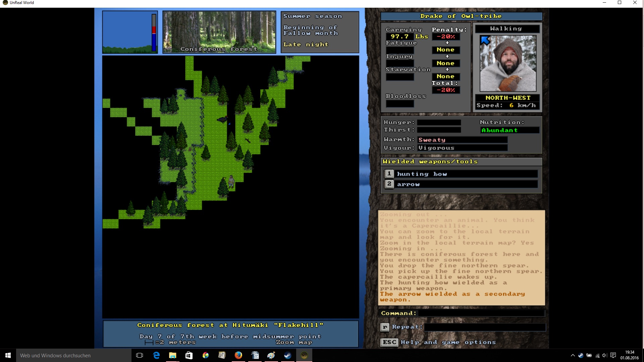Screen dimensions: 644x362
Task: Open the Wi-Fi network tray icon
Action: pyautogui.click(x=597, y=355)
